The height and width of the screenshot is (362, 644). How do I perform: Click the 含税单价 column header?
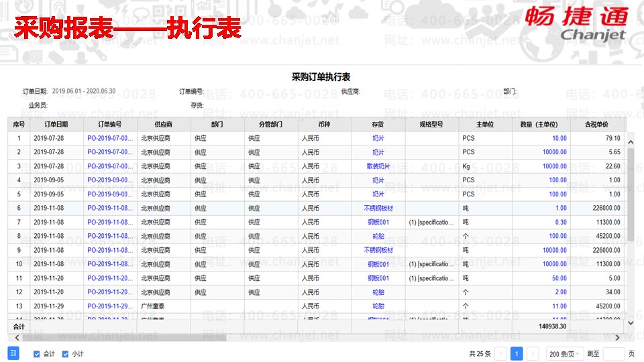pos(597,124)
